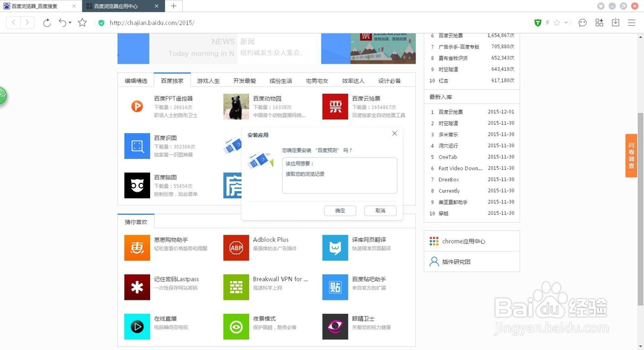
Task: Click the 百度脑图 owl icon
Action: point(137,185)
